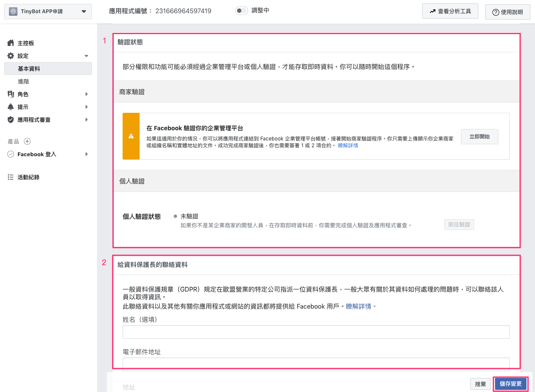Expand the 角色 submenu arrow
Viewport: 535px width, 392px height.
click(x=86, y=94)
